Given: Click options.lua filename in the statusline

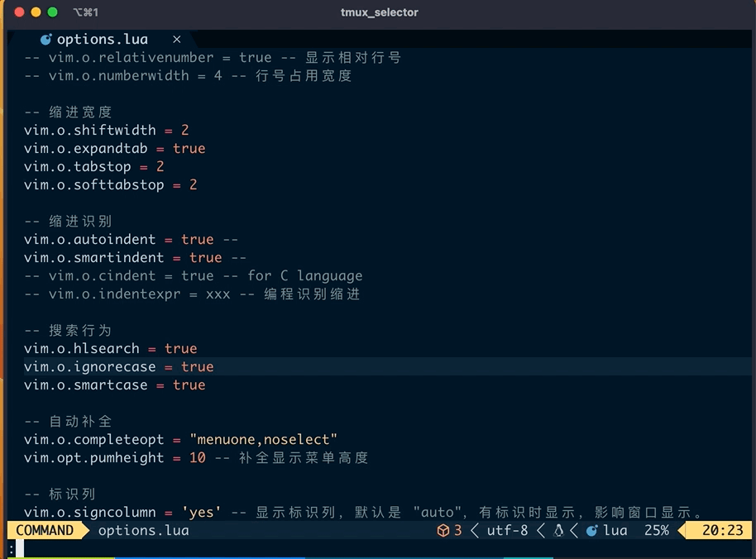Looking at the screenshot, I should click(x=143, y=531).
